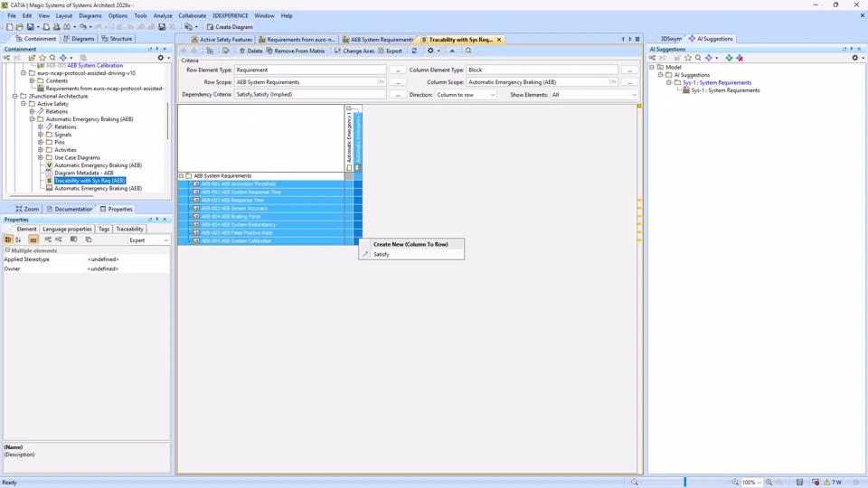
Task: Select Tracability with Sys Req (AEB) tree item
Action: [x=90, y=181]
